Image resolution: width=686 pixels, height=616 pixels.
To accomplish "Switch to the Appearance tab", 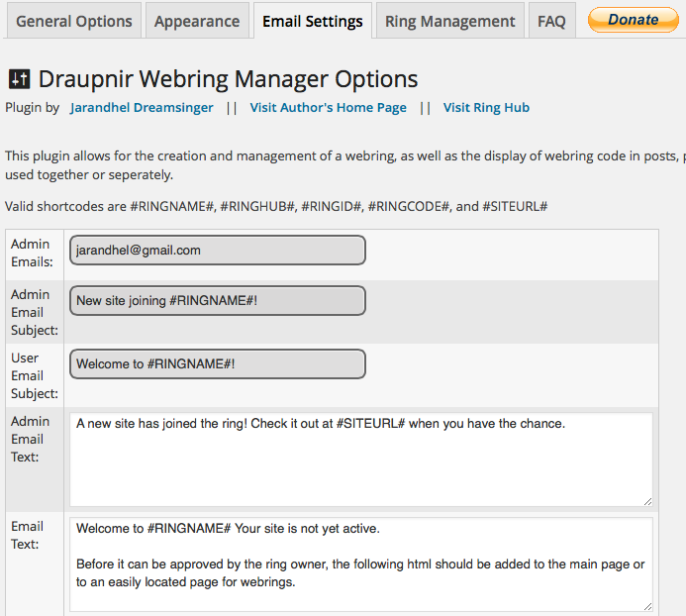I will tap(197, 21).
